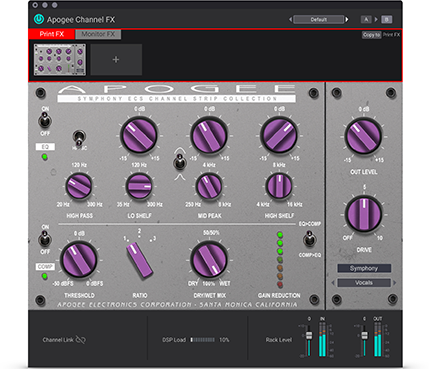Click the 10% DSP load value
Viewport: 429px width, 369px height.
point(224,340)
